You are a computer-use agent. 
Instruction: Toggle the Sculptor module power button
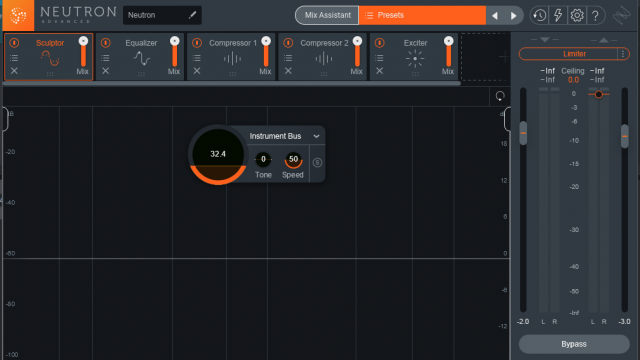click(x=14, y=42)
